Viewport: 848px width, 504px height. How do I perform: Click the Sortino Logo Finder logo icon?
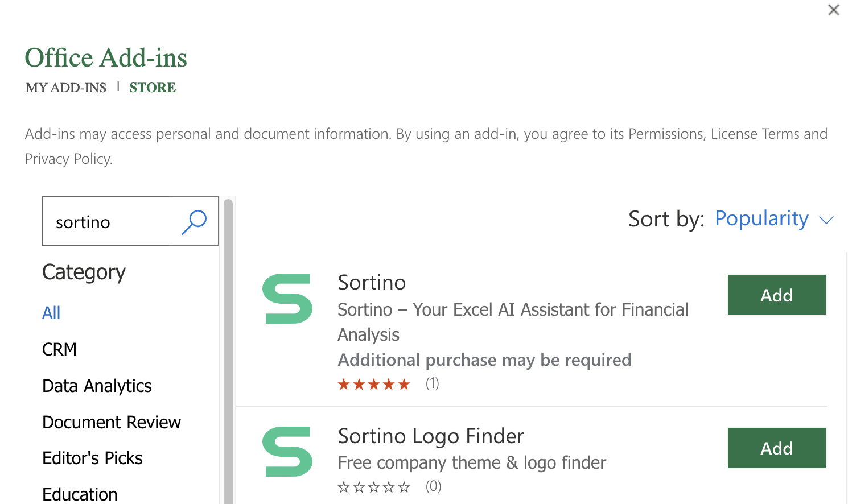click(287, 452)
